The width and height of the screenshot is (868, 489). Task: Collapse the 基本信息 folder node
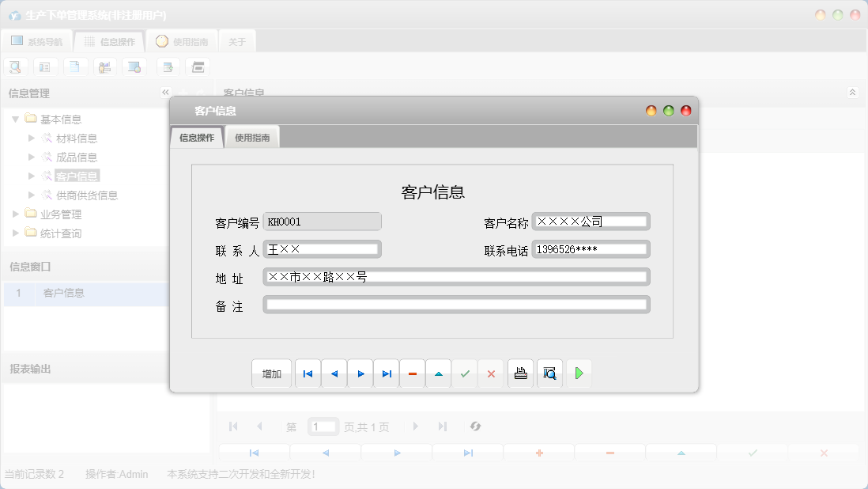[x=17, y=119]
